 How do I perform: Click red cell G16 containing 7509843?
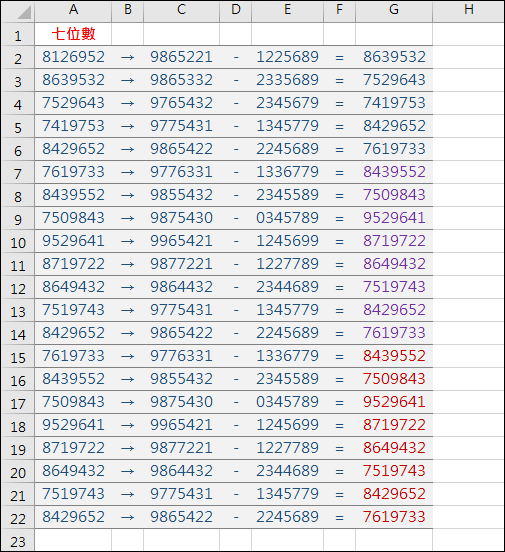[394, 379]
